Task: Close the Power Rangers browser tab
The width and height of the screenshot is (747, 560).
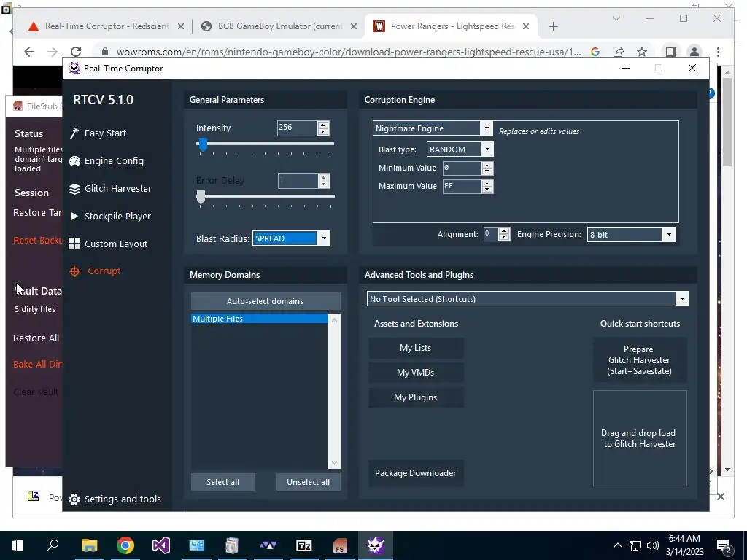Action: pyautogui.click(x=525, y=27)
